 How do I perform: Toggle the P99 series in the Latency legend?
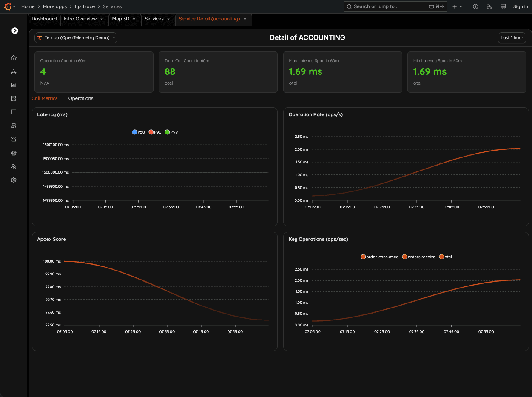[x=171, y=132]
